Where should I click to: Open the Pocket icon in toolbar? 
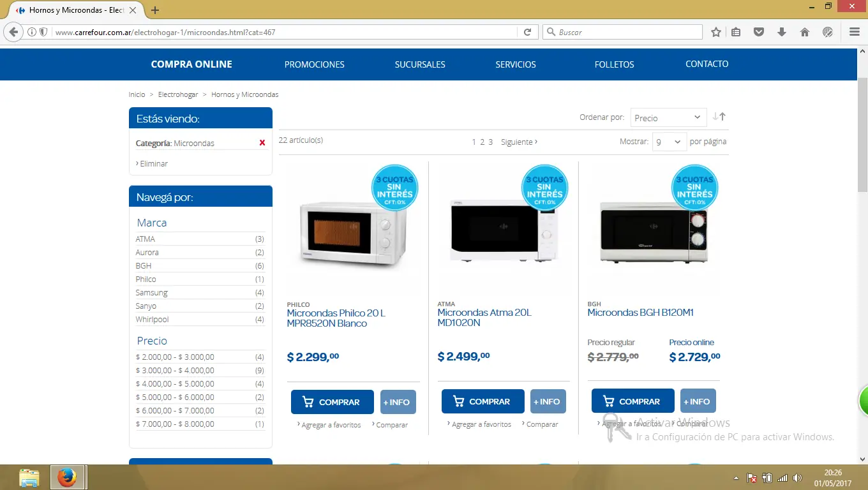coord(759,32)
